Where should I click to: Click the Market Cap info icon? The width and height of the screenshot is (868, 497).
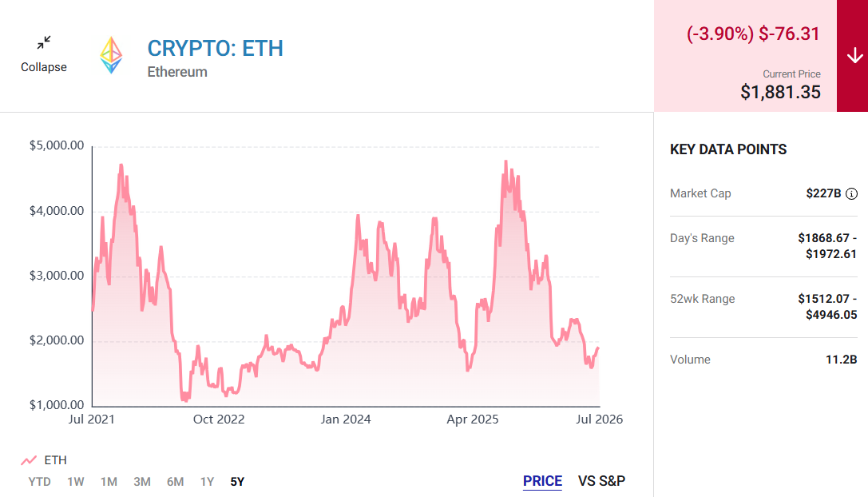coord(852,193)
